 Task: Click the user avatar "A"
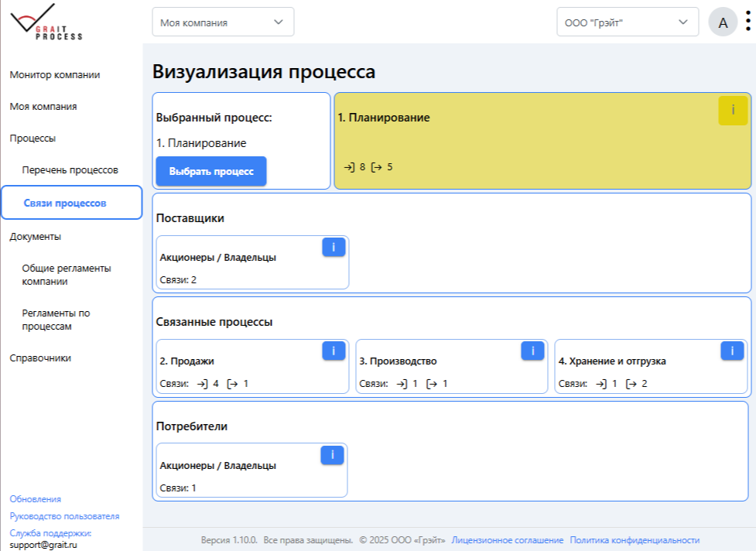(724, 22)
